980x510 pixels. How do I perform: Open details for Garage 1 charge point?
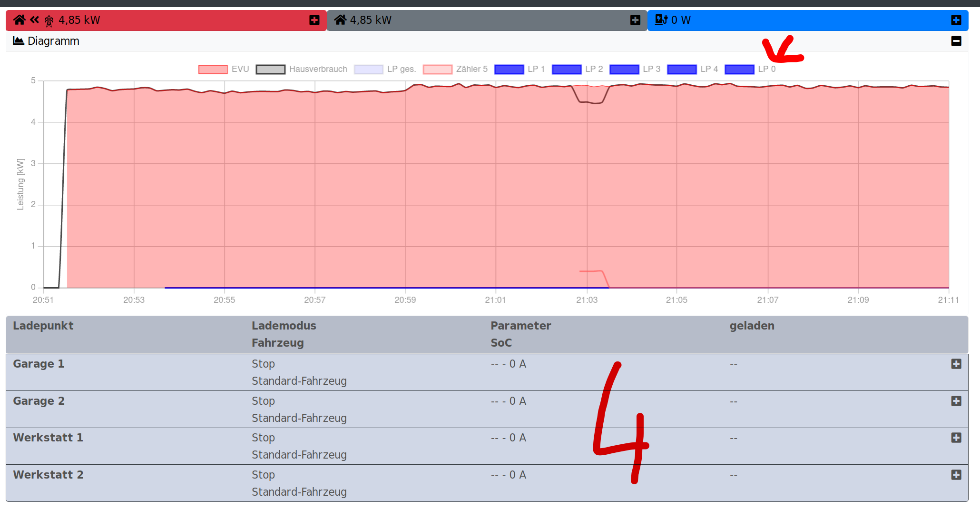coord(956,364)
